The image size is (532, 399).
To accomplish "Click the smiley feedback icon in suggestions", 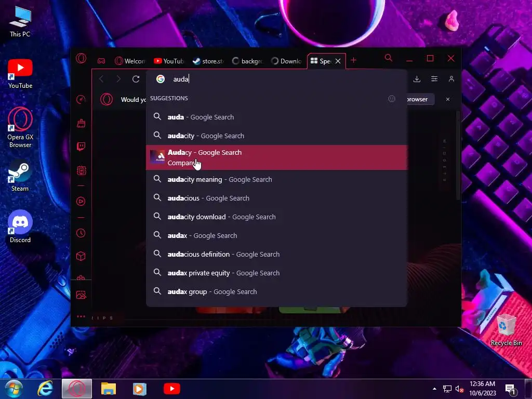I will (x=392, y=99).
